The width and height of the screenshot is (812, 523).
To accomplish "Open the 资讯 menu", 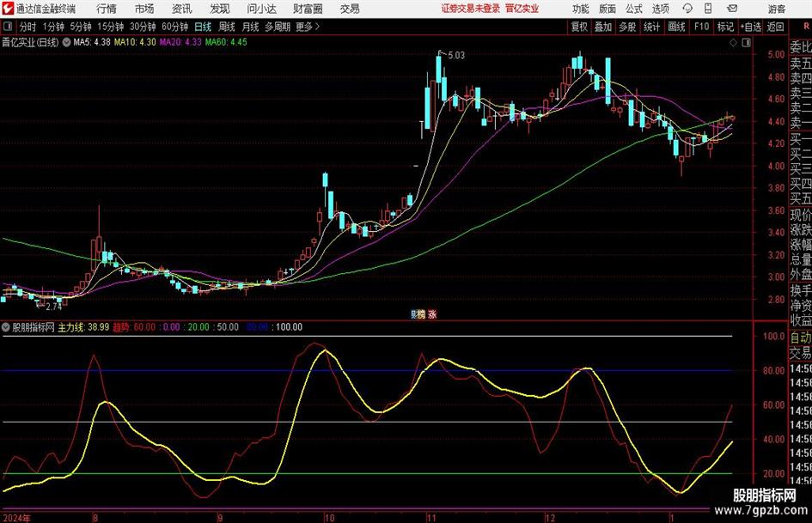I will tap(182, 9).
